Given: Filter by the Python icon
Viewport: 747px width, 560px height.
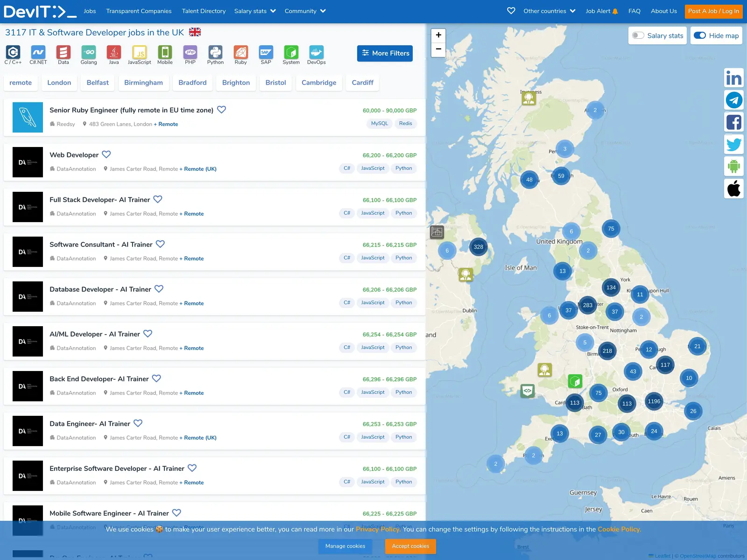Looking at the screenshot, I should point(215,55).
